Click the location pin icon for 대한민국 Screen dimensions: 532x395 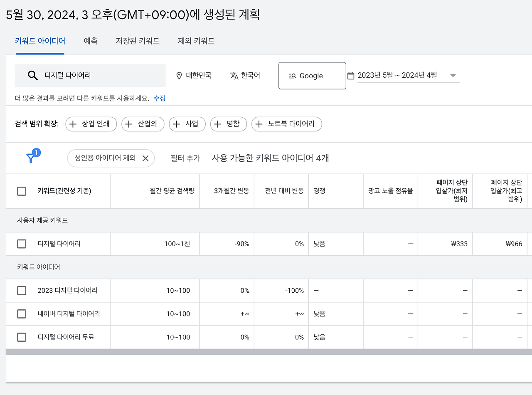pos(179,75)
